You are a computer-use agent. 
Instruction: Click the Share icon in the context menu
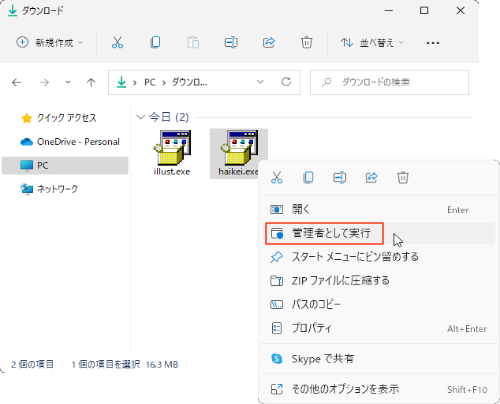click(x=371, y=177)
